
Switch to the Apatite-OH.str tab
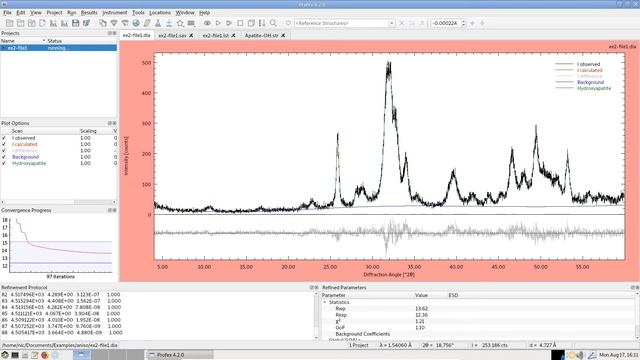(262, 36)
